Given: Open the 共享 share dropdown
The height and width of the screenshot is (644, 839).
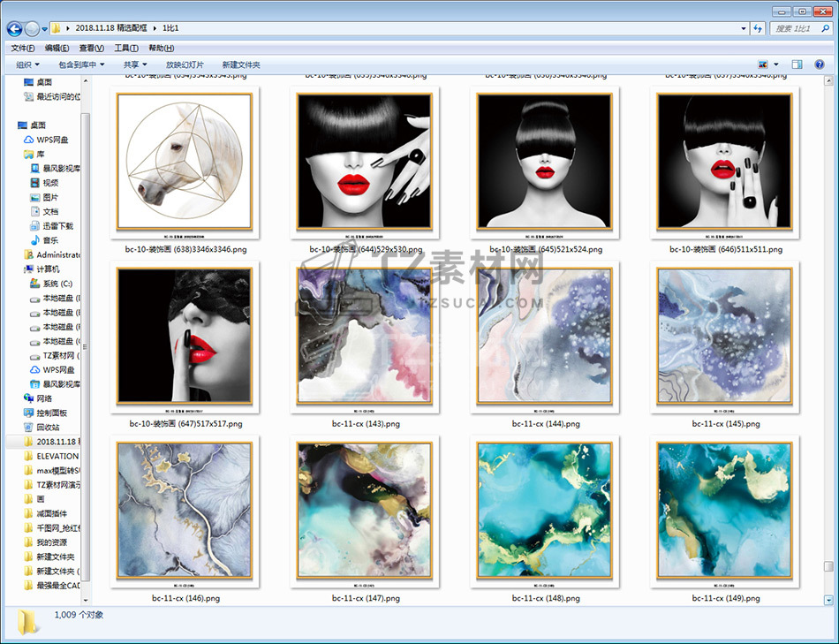Looking at the screenshot, I should point(135,64).
